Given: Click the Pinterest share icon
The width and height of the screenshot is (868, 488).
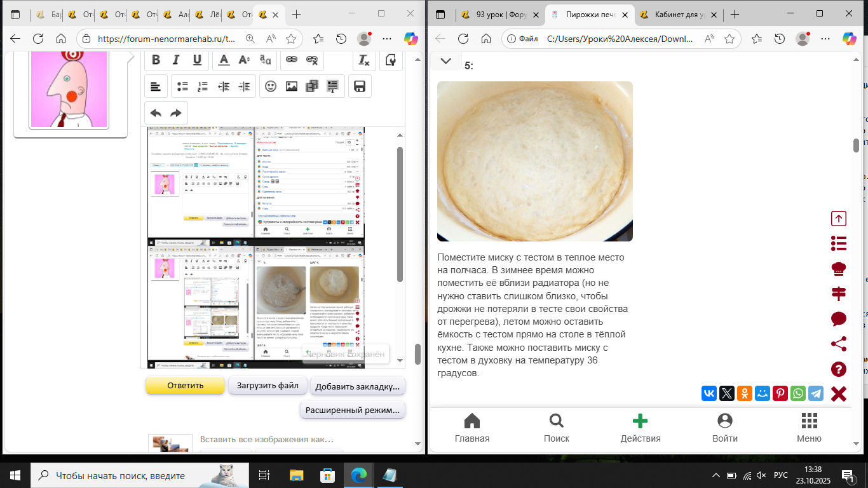Looking at the screenshot, I should (x=780, y=393).
